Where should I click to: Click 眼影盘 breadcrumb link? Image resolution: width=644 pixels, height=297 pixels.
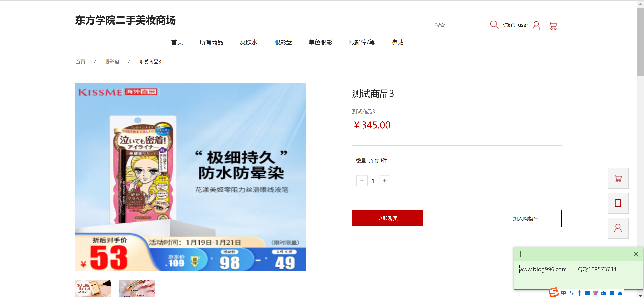112,62
